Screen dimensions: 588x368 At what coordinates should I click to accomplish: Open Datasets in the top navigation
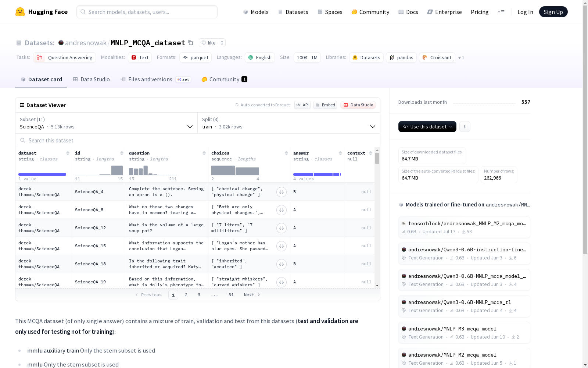(293, 12)
